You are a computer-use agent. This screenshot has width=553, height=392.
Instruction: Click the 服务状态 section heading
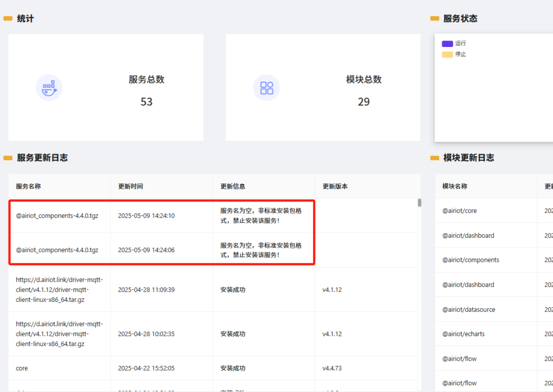(x=460, y=19)
